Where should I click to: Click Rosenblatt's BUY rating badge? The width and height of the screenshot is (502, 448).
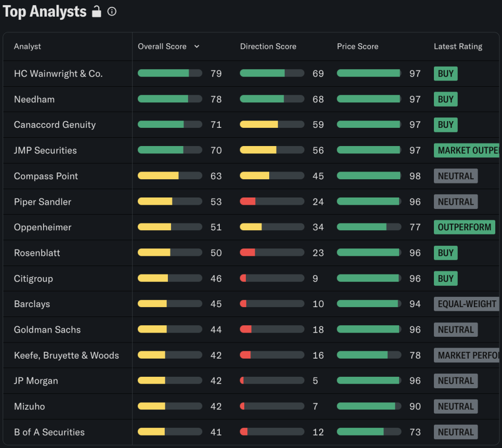446,253
